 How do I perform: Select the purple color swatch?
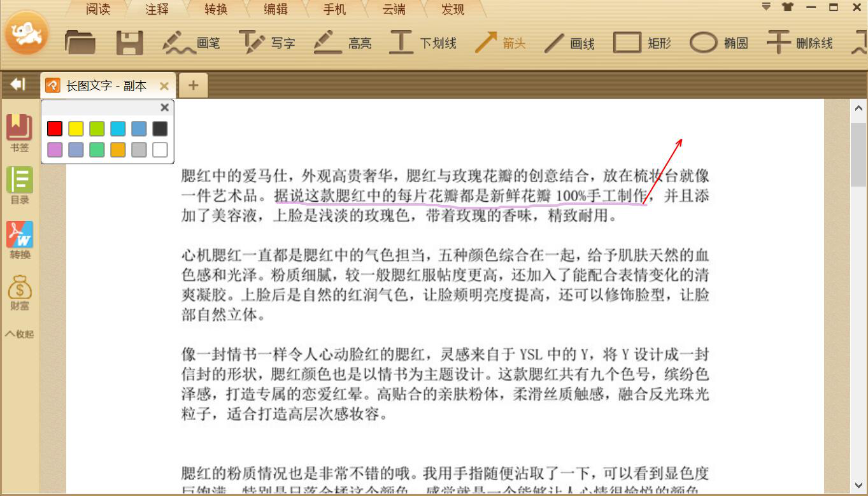pyautogui.click(x=55, y=150)
